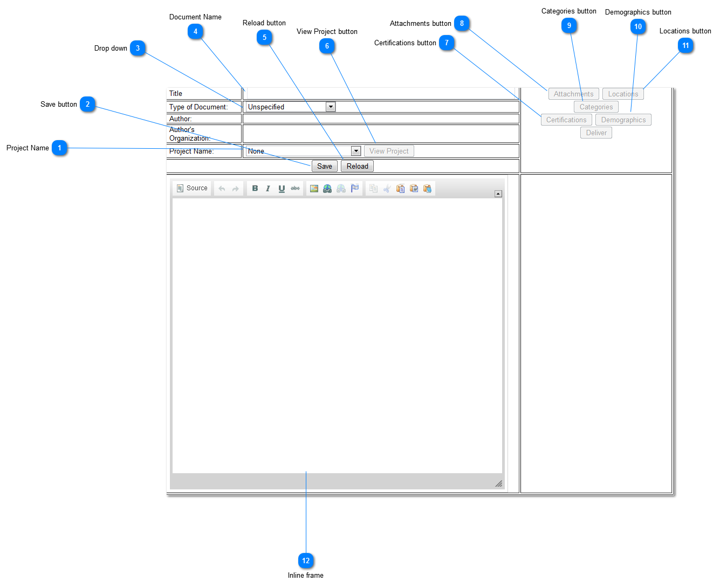This screenshot has height=588, width=720.
Task: Collapse the editor toolbar with arrow button
Action: 498,193
